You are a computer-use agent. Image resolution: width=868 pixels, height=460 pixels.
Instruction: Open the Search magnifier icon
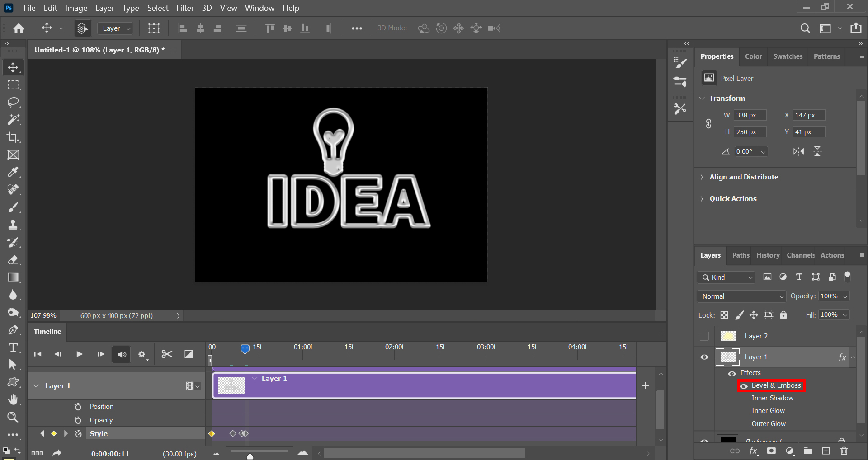[x=805, y=28]
